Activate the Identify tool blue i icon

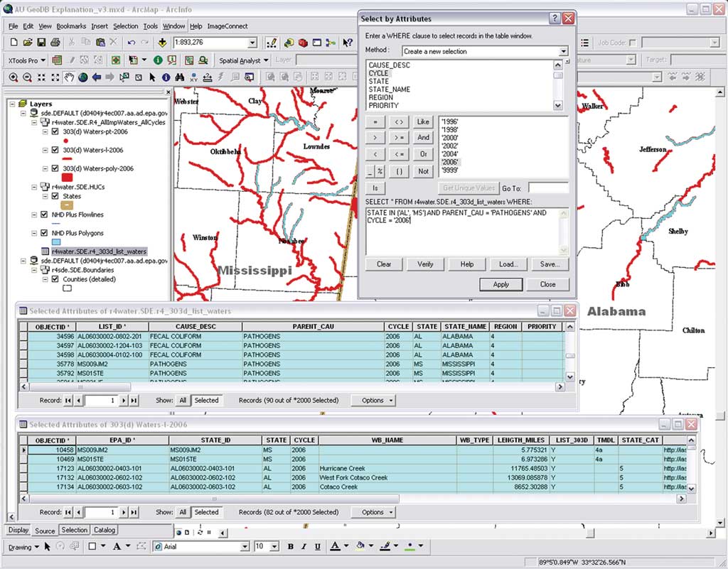[x=166, y=77]
